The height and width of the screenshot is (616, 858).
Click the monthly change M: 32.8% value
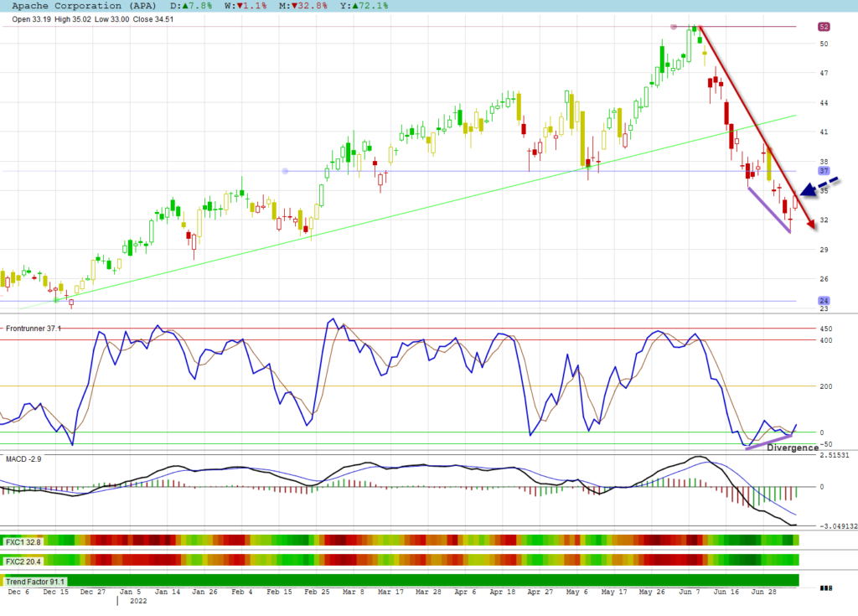(x=303, y=6)
